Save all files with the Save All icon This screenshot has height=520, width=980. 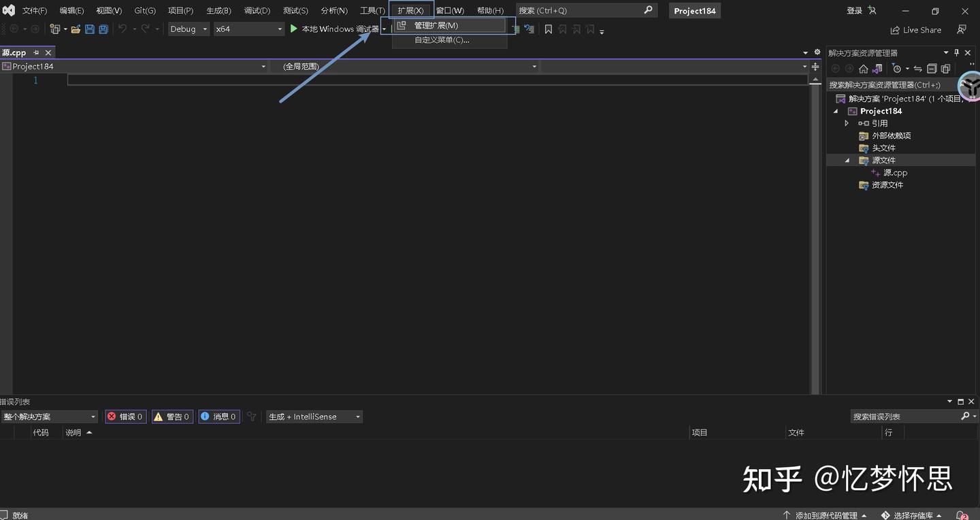coord(103,29)
